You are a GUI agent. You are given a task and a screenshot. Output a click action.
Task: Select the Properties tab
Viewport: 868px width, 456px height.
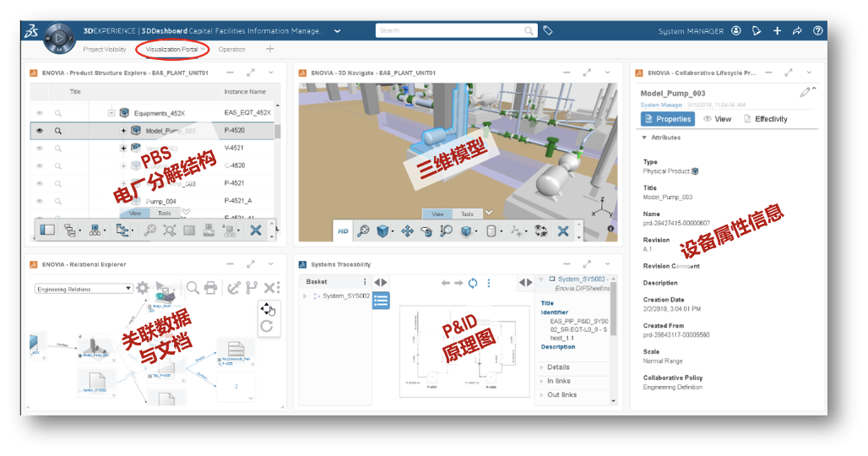pos(668,118)
